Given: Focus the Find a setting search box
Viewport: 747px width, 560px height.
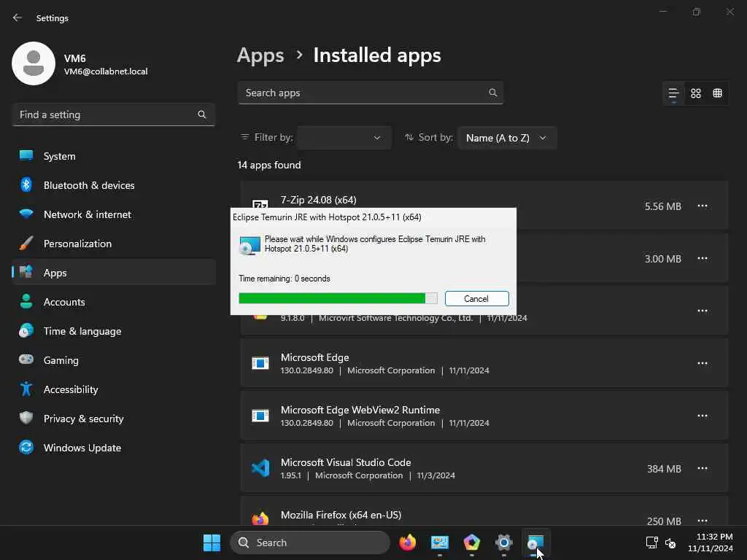Looking at the screenshot, I should (x=113, y=114).
